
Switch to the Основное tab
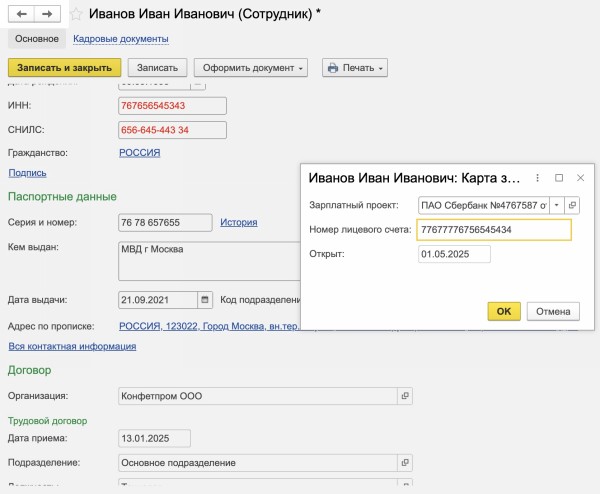tap(37, 39)
